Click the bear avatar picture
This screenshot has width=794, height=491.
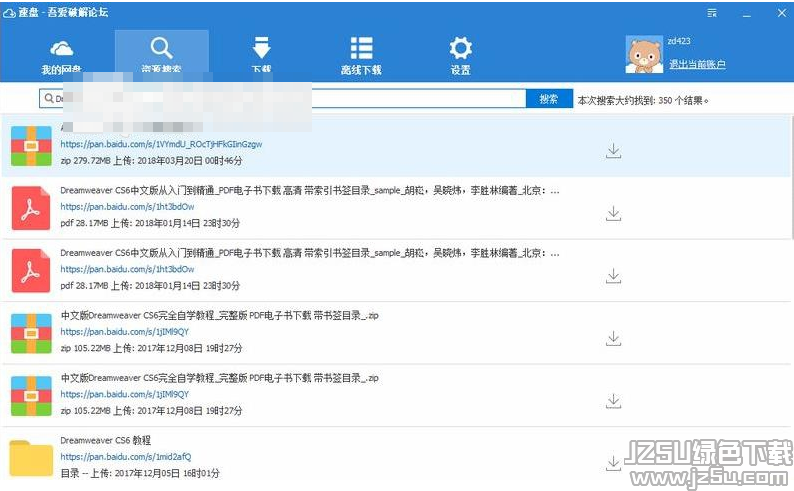click(644, 54)
